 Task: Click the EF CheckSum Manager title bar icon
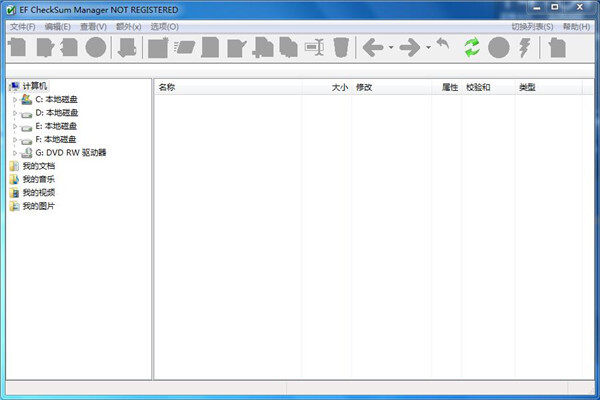click(x=11, y=10)
